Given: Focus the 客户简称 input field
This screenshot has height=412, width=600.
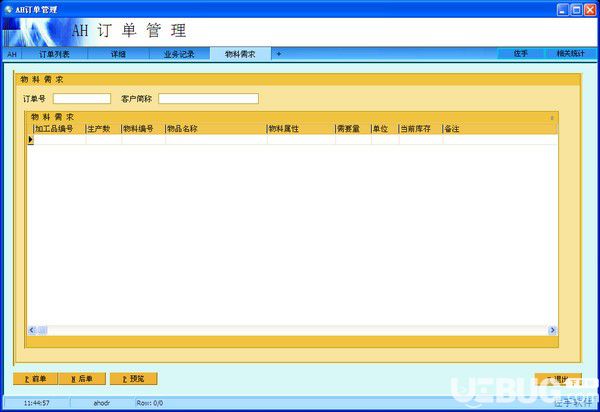Looking at the screenshot, I should click(209, 99).
